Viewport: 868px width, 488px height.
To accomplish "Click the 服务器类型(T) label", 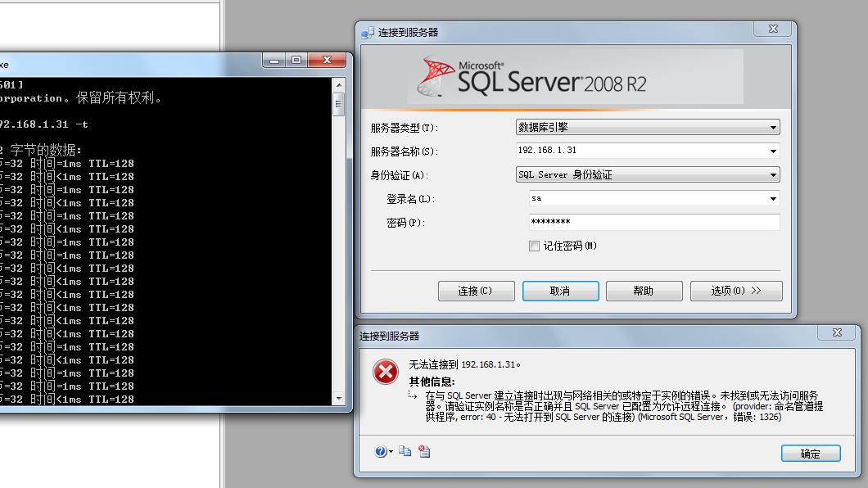I will (404, 128).
